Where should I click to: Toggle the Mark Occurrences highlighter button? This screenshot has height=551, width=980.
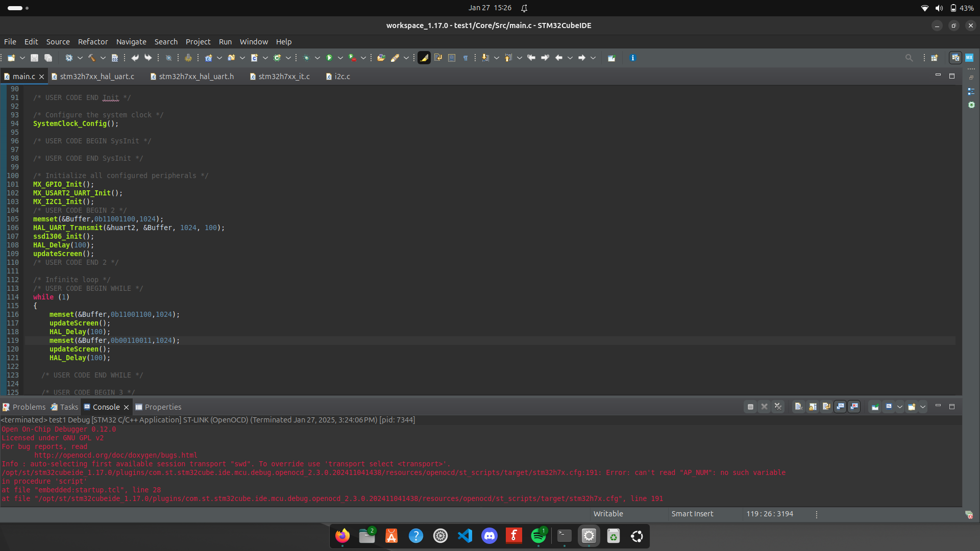(424, 58)
